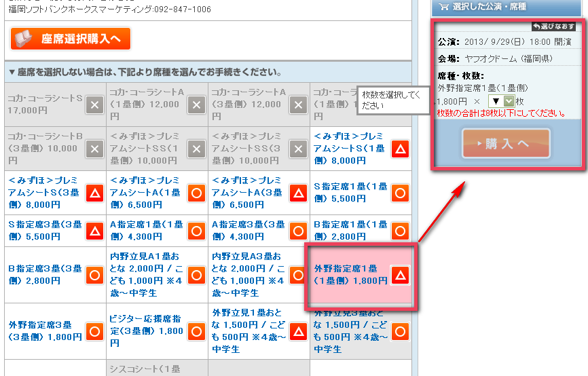The width and height of the screenshot is (588, 376).
Task: Click X icon for プレミアムシートSS(3塁側)
Action: 298,149
